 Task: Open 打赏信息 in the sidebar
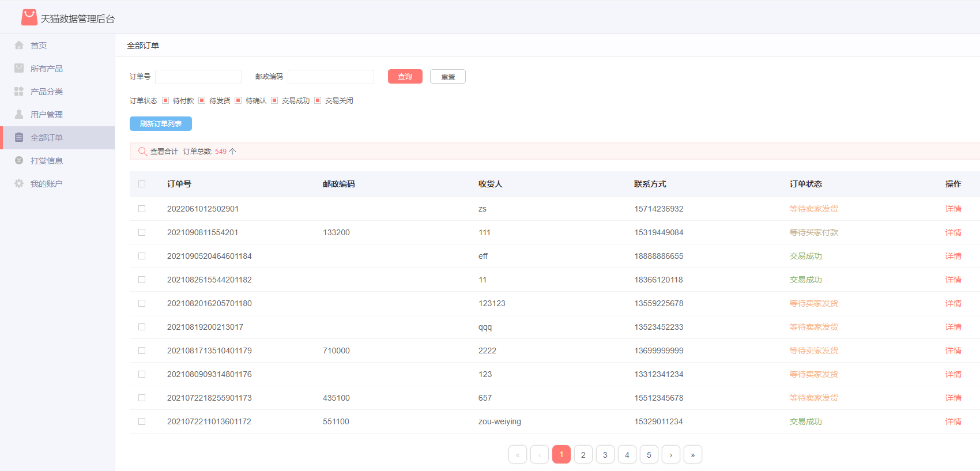pyautogui.click(x=58, y=161)
